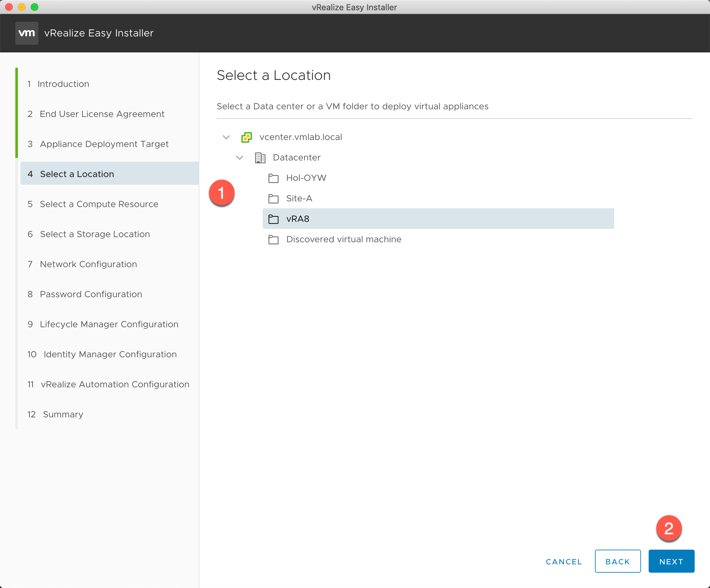Screen dimensions: 710x588
Task: Click the Hol-OYW folder icon
Action: 273,178
